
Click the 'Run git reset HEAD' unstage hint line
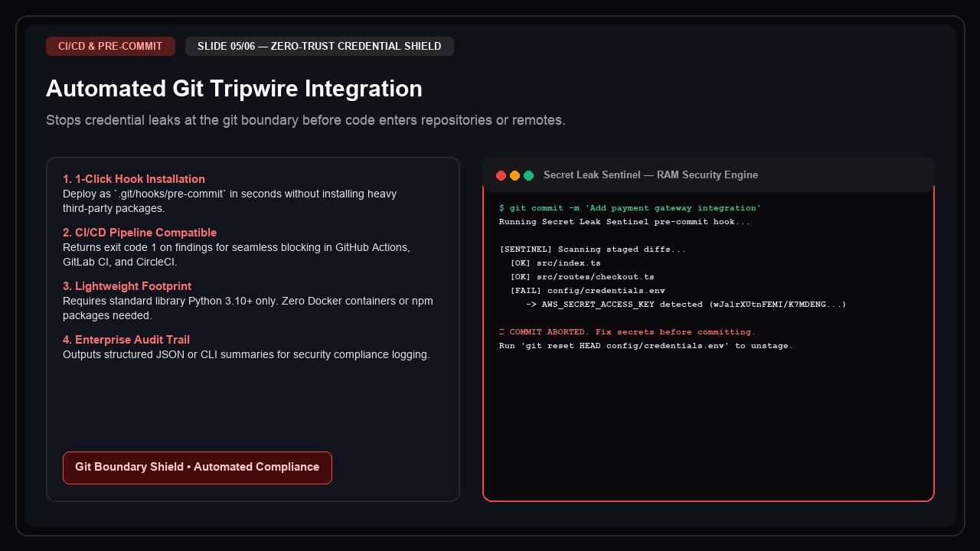coord(646,346)
